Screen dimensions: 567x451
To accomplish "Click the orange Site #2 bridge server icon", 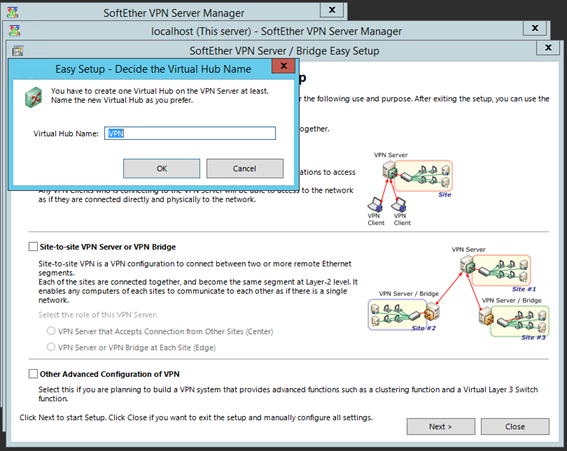I will tap(432, 311).
